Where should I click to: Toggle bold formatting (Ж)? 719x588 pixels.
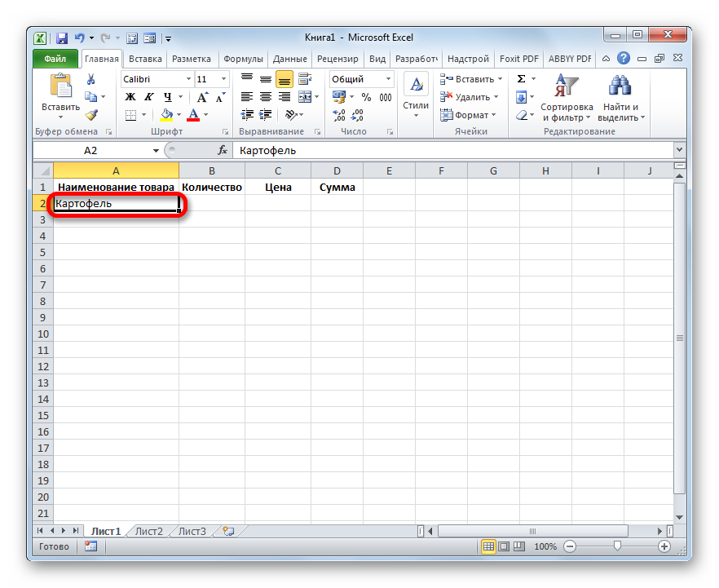130,97
